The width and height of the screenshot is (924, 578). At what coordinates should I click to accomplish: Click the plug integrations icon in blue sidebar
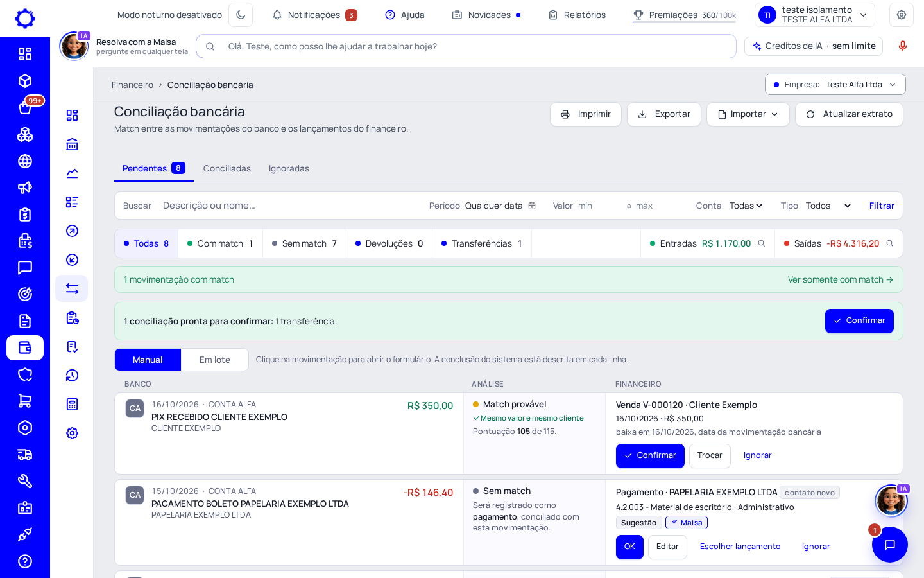tap(25, 534)
